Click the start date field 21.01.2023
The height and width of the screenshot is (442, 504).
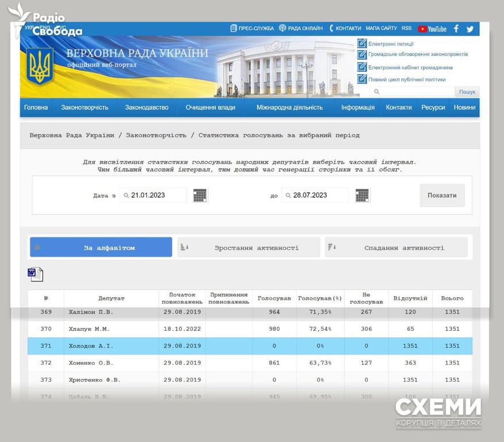[153, 196]
